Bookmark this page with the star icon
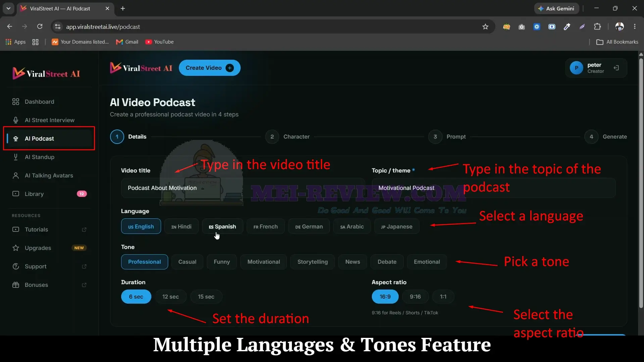The width and height of the screenshot is (644, 362). click(x=485, y=27)
